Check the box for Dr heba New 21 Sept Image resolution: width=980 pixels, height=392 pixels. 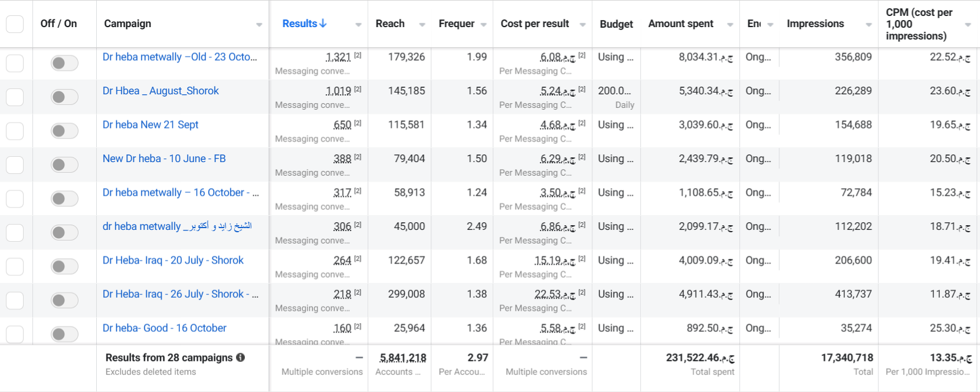point(15,131)
